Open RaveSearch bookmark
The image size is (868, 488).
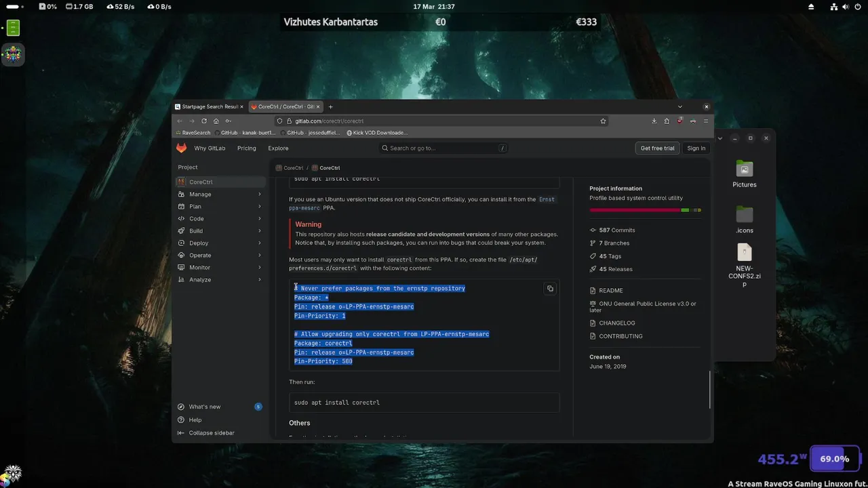click(193, 133)
